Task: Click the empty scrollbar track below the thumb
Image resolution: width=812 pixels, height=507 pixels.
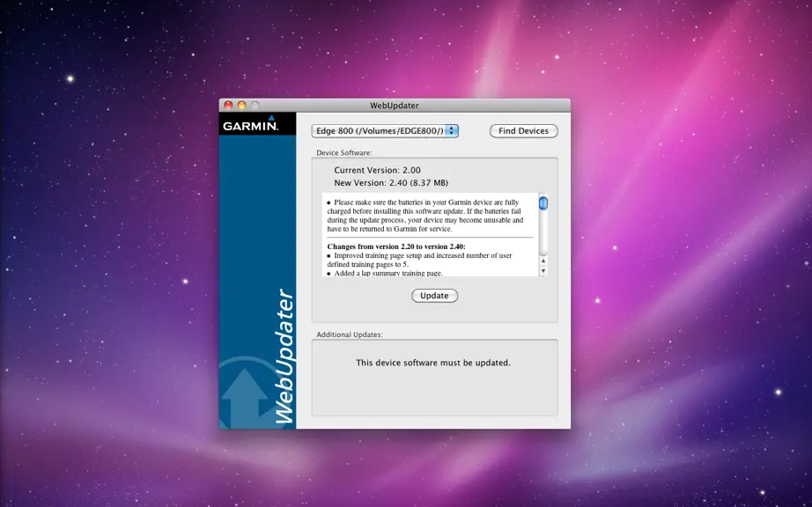Action: click(543, 232)
